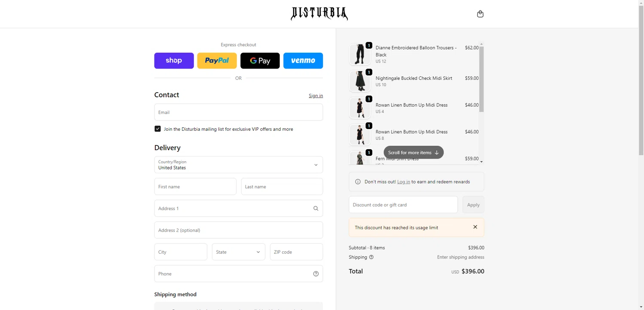Viewport: 644px width, 310px height.
Task: Click Rowan Linen Dress US 4 thumbnail
Action: click(360, 108)
